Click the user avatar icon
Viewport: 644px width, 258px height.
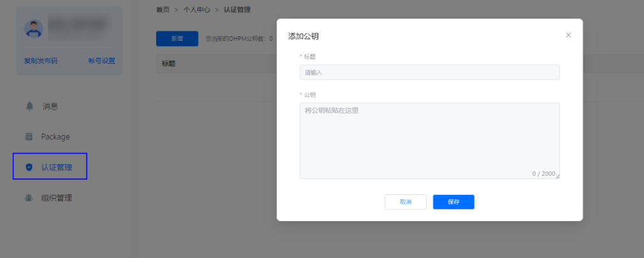33,29
